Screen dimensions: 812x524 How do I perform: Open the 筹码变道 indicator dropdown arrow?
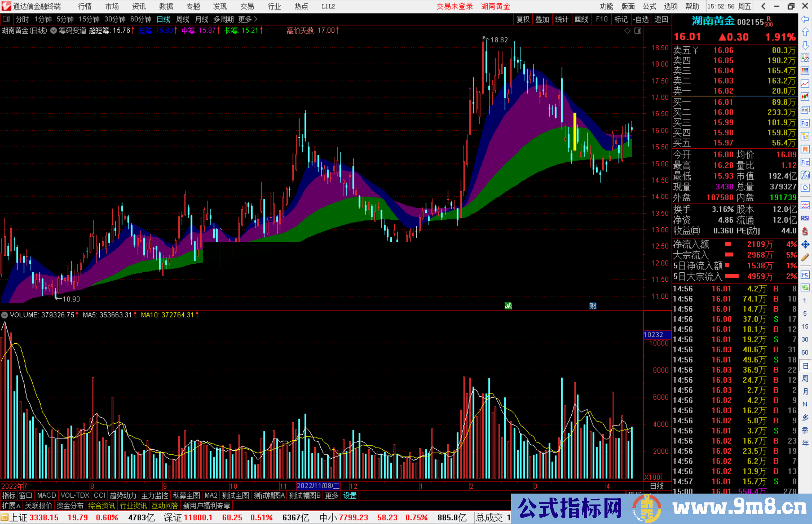tap(54, 30)
